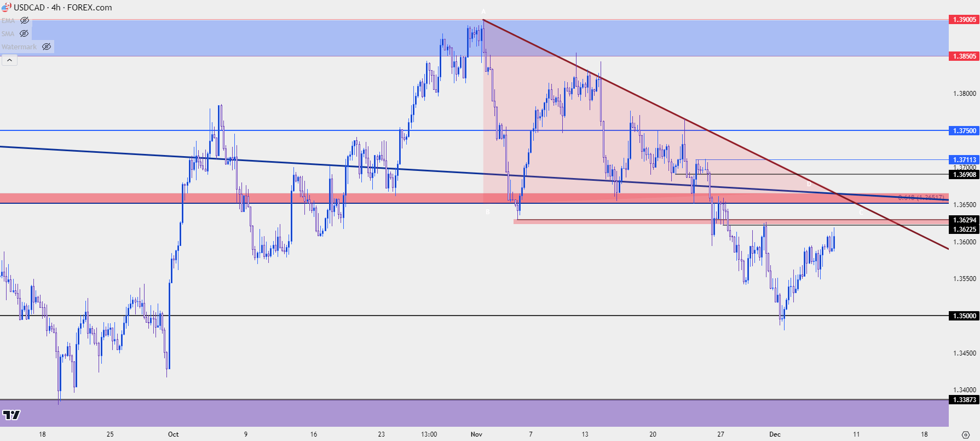Click the 1.35500 price axis value

[x=964, y=278]
